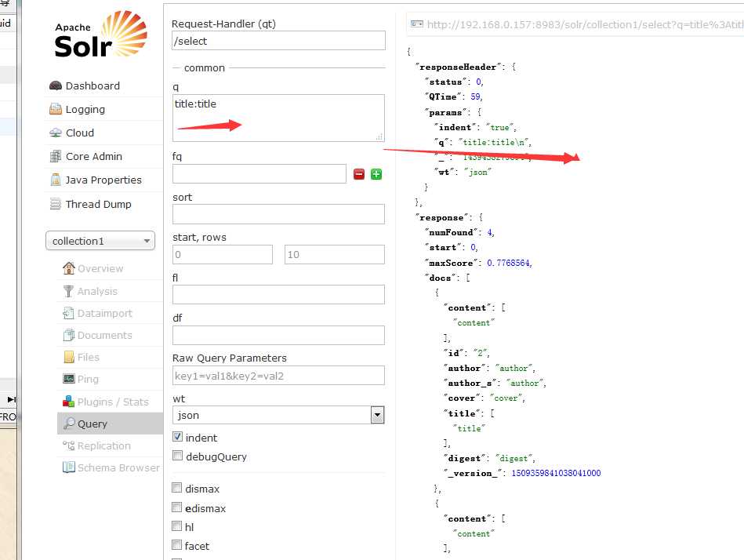The height and width of the screenshot is (560, 744).
Task: Open Java Properties page
Action: pyautogui.click(x=103, y=180)
